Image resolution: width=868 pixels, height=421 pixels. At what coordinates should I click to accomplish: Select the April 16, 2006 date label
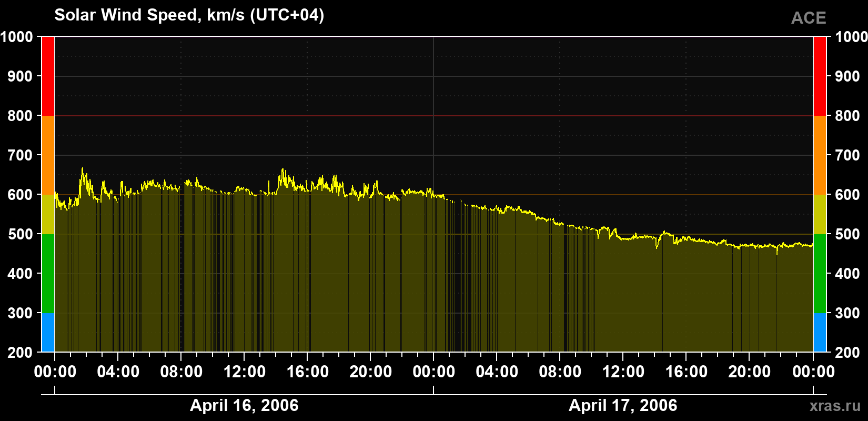point(244,405)
